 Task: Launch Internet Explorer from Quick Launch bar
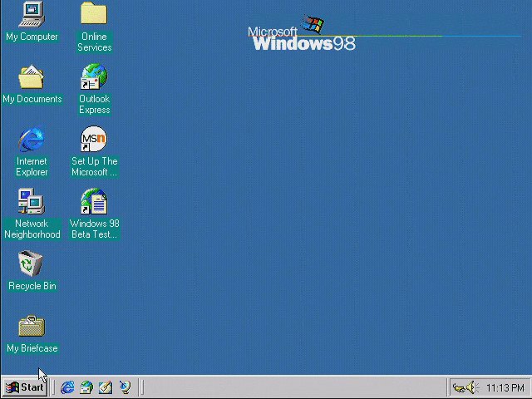coord(67,387)
